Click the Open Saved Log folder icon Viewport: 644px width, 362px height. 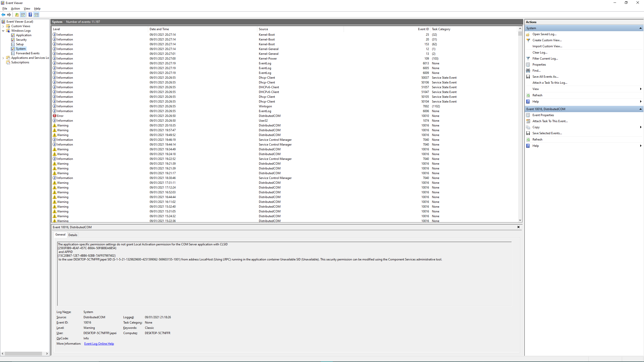528,34
